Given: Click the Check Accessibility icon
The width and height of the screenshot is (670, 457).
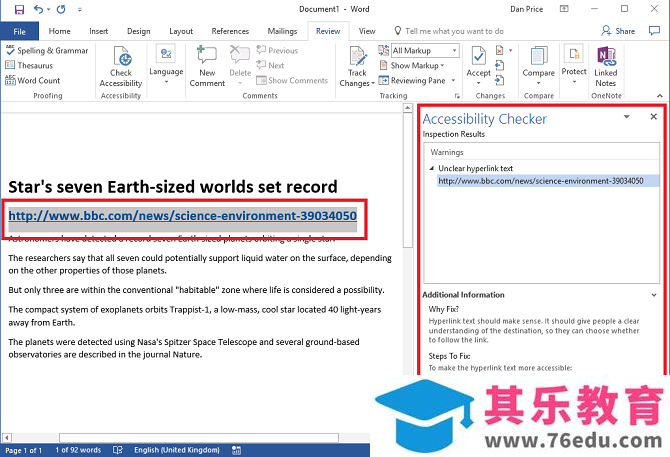Looking at the screenshot, I should [122, 58].
